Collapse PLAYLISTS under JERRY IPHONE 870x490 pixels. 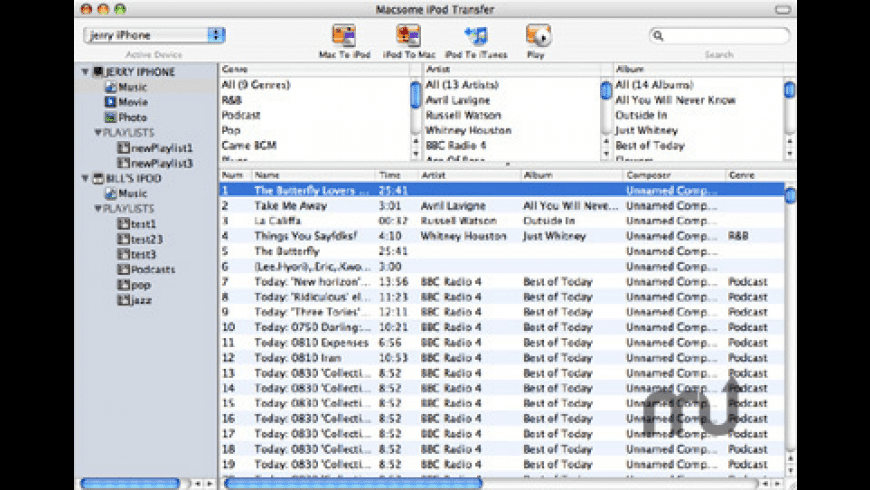click(98, 133)
